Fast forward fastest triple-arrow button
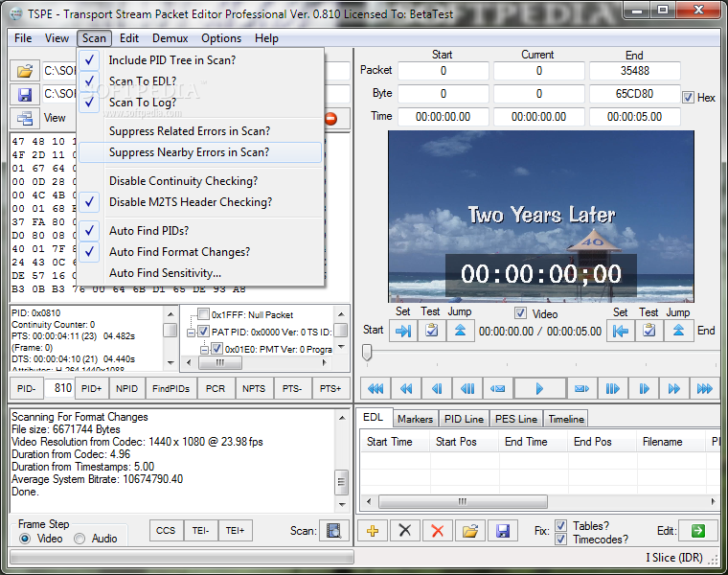 (x=705, y=388)
